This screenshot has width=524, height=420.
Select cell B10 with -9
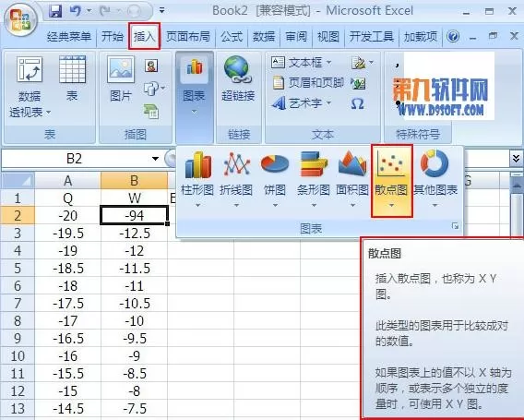tap(134, 355)
